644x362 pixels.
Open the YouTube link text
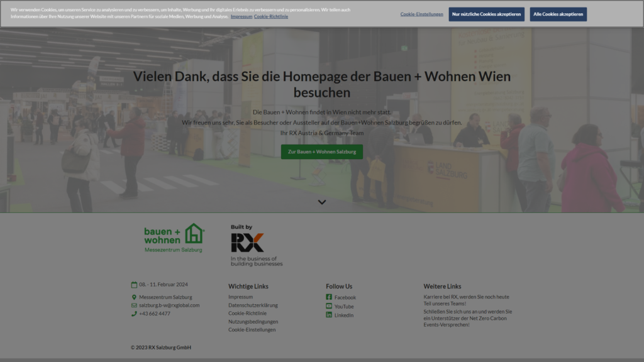click(x=344, y=307)
